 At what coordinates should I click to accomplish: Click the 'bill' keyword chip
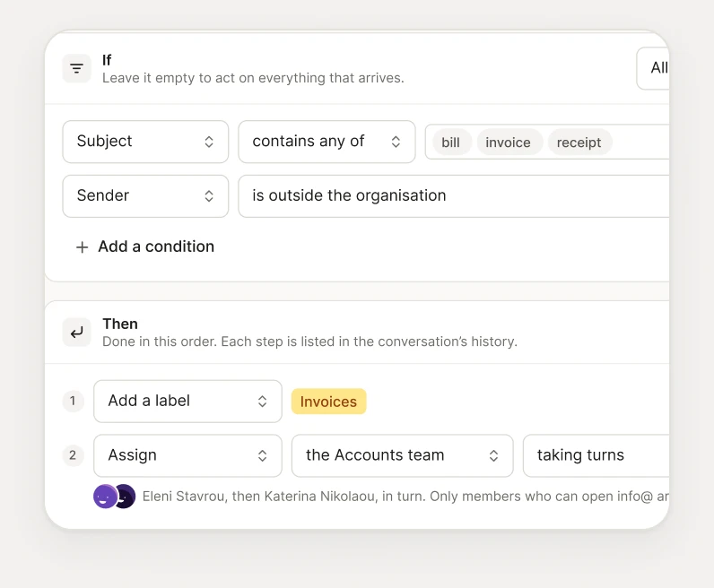[x=450, y=143]
